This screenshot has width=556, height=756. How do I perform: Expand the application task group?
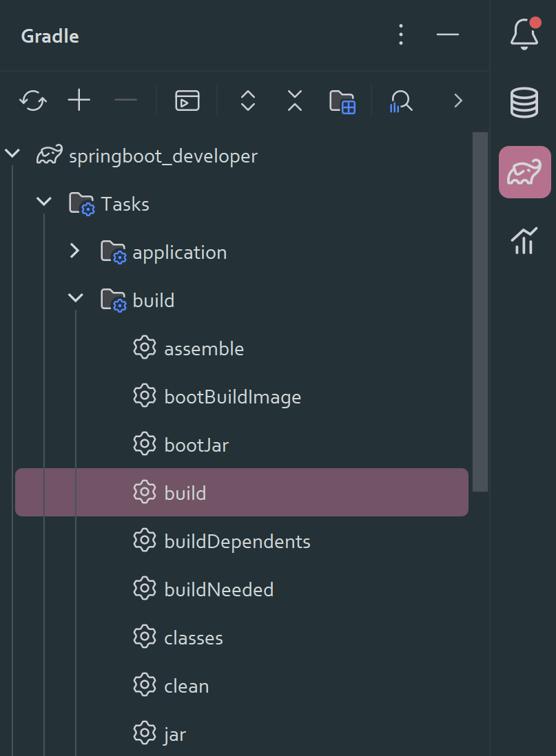76,252
